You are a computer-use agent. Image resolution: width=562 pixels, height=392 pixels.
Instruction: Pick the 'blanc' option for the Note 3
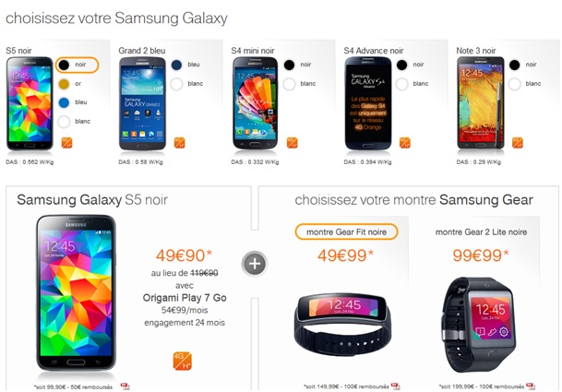pos(525,84)
